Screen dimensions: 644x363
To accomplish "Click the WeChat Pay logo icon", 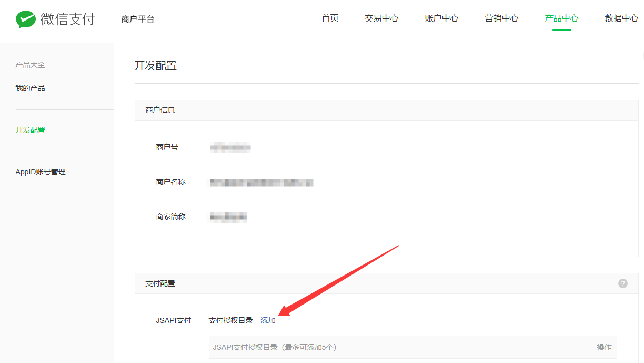I will coord(26,19).
